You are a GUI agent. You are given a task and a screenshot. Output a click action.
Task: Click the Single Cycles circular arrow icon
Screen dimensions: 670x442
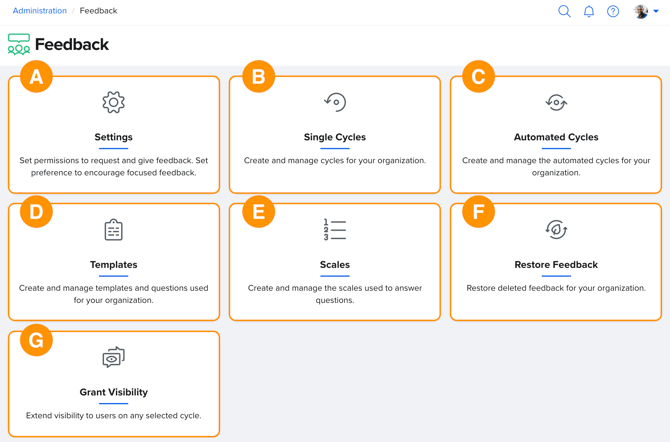(x=335, y=102)
